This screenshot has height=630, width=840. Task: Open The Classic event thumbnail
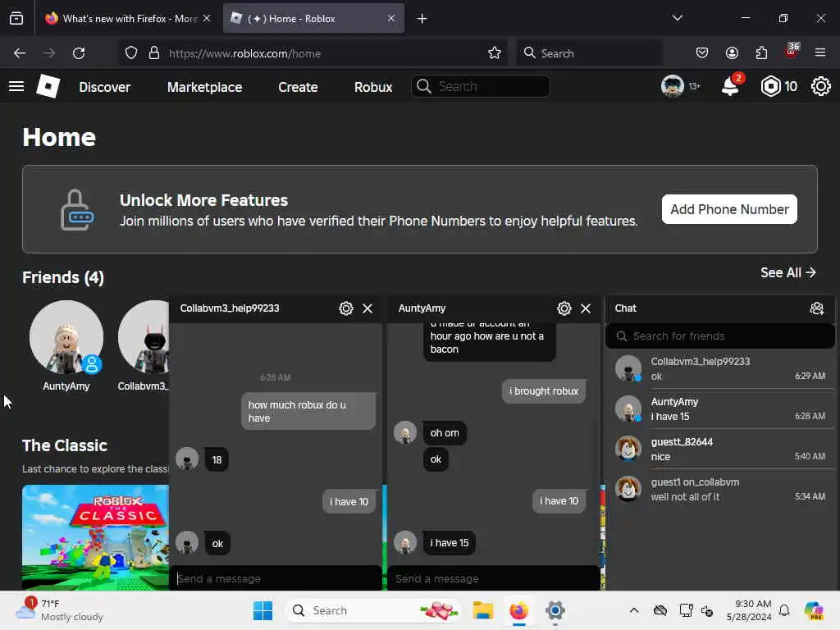[x=95, y=537]
